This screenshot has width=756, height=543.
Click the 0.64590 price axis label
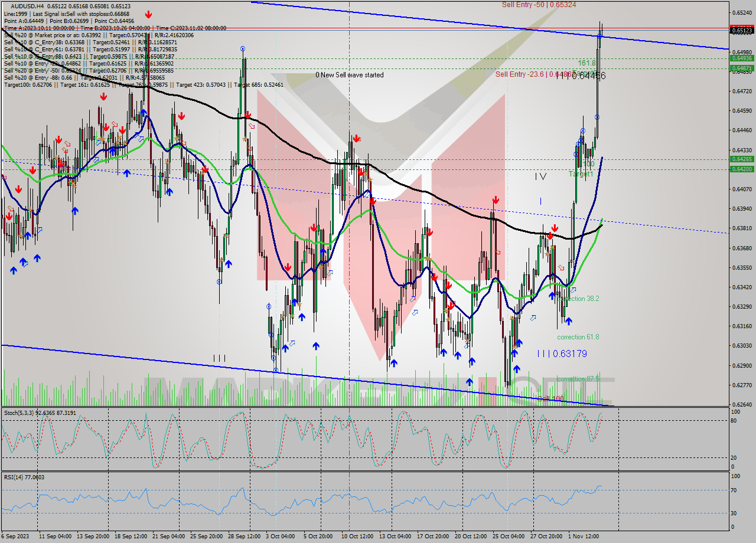point(743,110)
